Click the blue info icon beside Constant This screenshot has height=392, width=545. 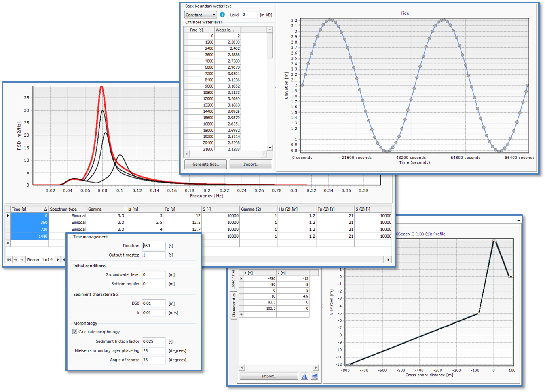[x=222, y=15]
